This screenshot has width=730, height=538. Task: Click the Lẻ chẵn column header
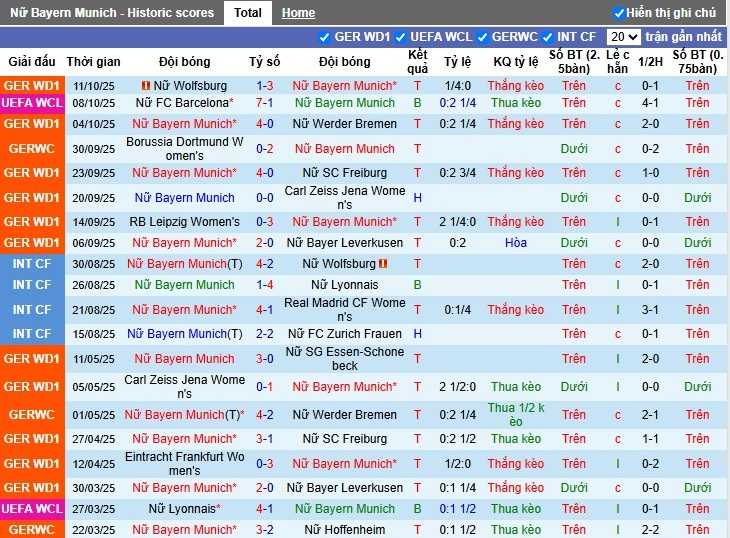point(617,61)
